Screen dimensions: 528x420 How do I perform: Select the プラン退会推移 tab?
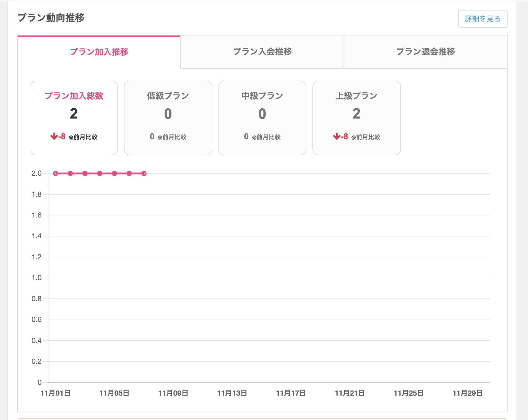425,52
